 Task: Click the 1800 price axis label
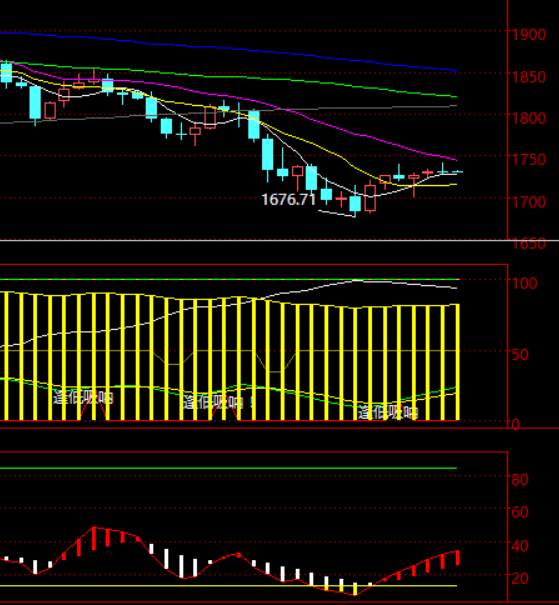(529, 118)
